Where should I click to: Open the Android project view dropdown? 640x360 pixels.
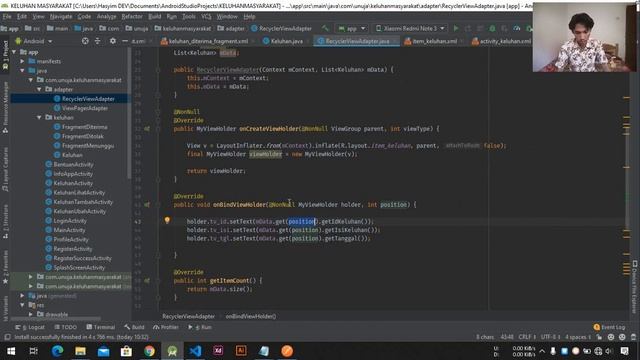34,41
